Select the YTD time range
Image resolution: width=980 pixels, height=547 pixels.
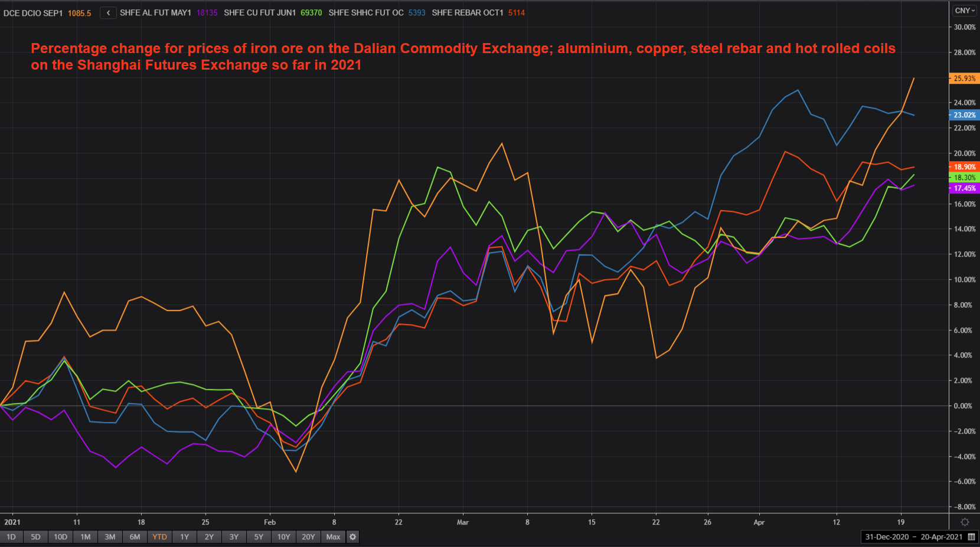159,537
